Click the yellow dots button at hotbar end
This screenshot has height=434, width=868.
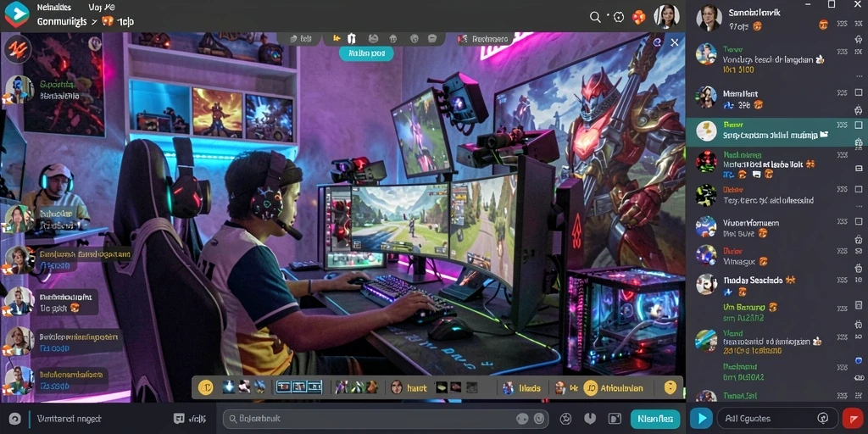pos(670,387)
